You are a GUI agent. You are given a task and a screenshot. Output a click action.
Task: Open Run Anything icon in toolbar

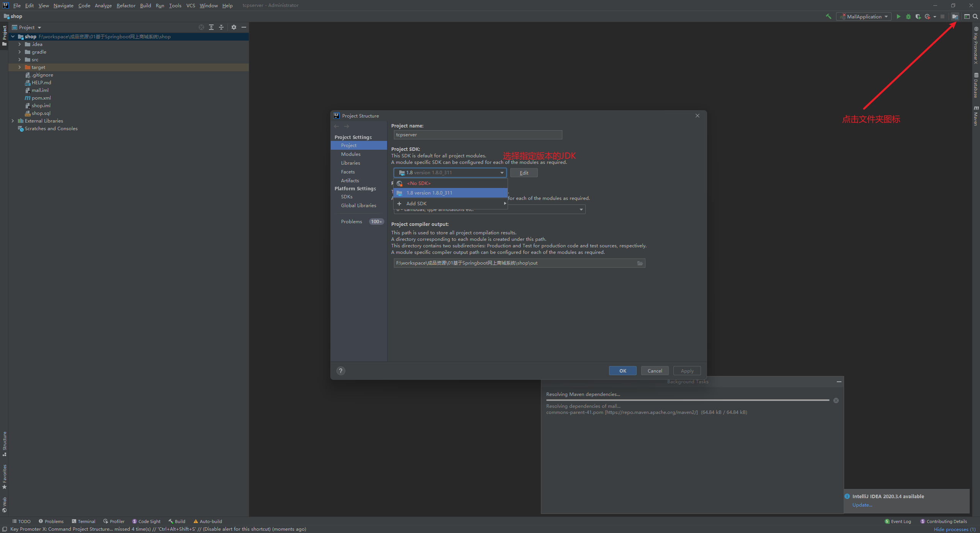pos(967,16)
